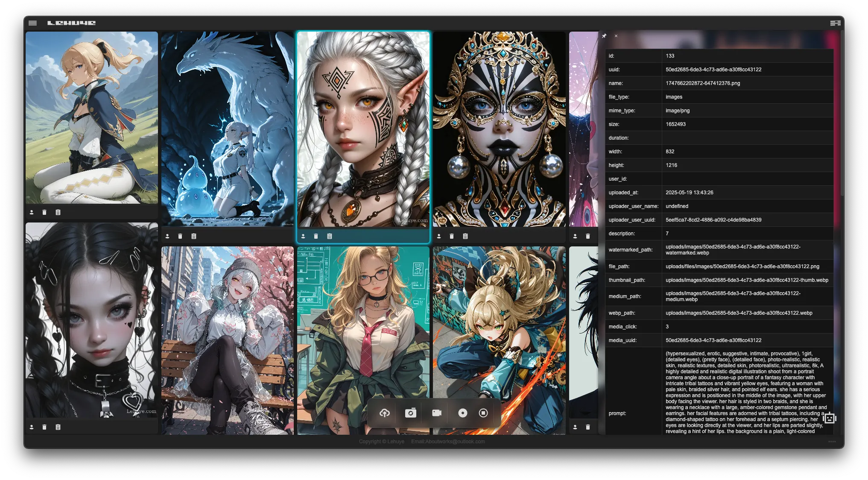Open details clipboard icon under ice griffin image

tap(194, 236)
